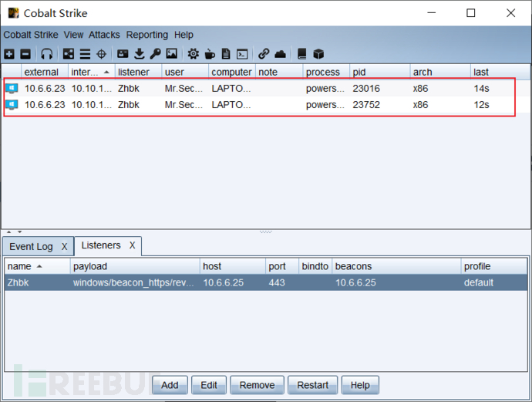Viewport: 532px width, 402px height.
Task: Close the Listeners tab
Action: click(x=133, y=245)
